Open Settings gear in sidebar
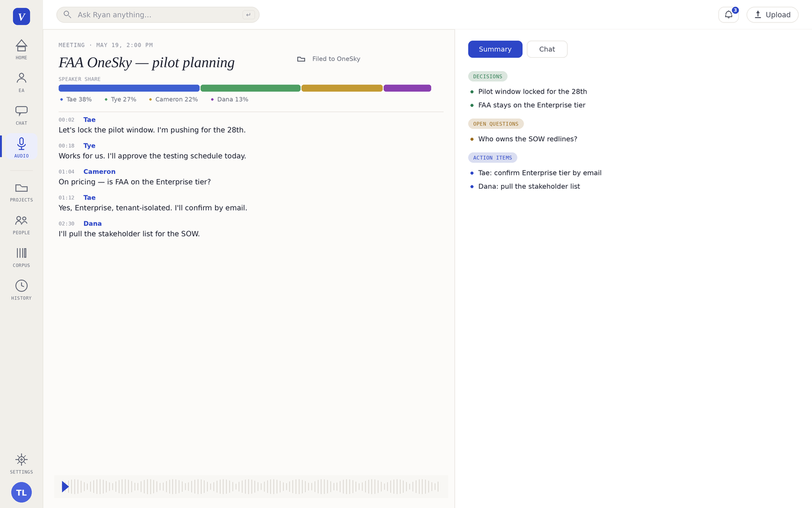This screenshot has width=812, height=508. click(x=21, y=464)
